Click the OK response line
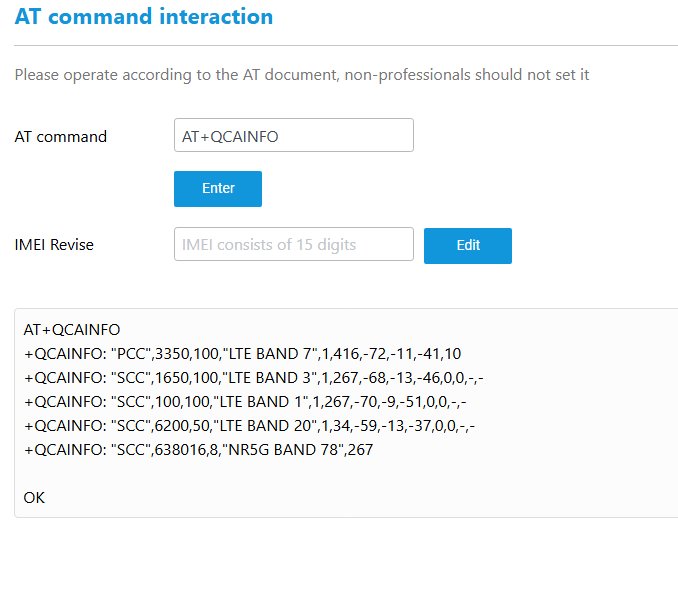 (34, 497)
